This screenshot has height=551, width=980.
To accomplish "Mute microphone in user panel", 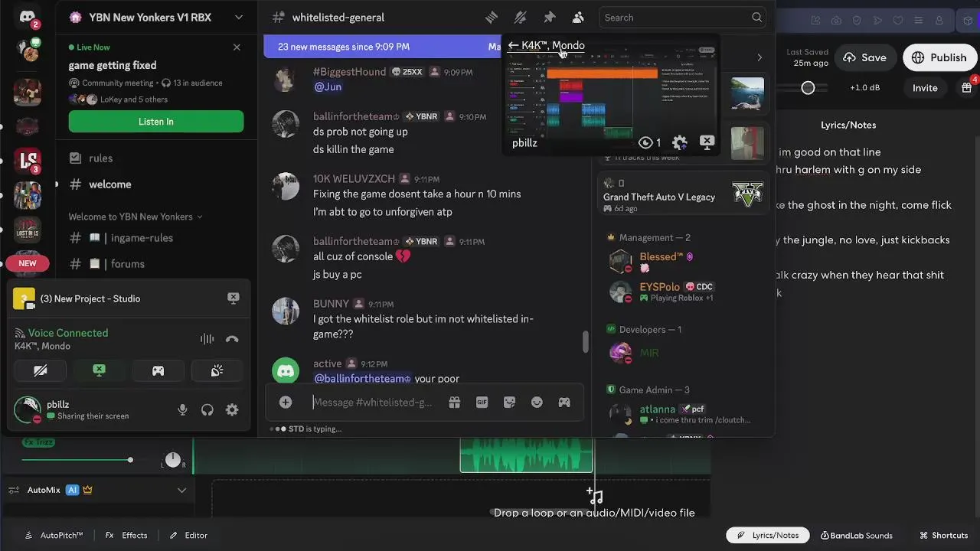I will point(182,409).
